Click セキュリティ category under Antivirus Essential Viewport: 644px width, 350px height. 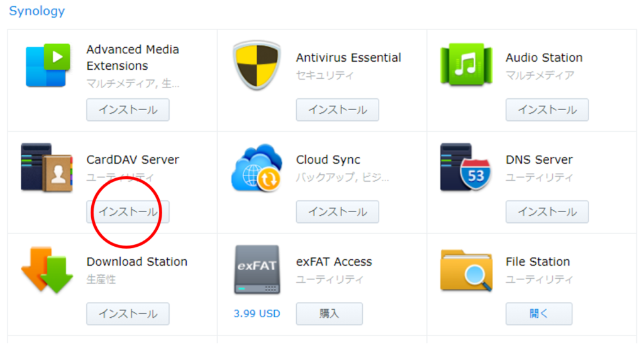tap(325, 76)
